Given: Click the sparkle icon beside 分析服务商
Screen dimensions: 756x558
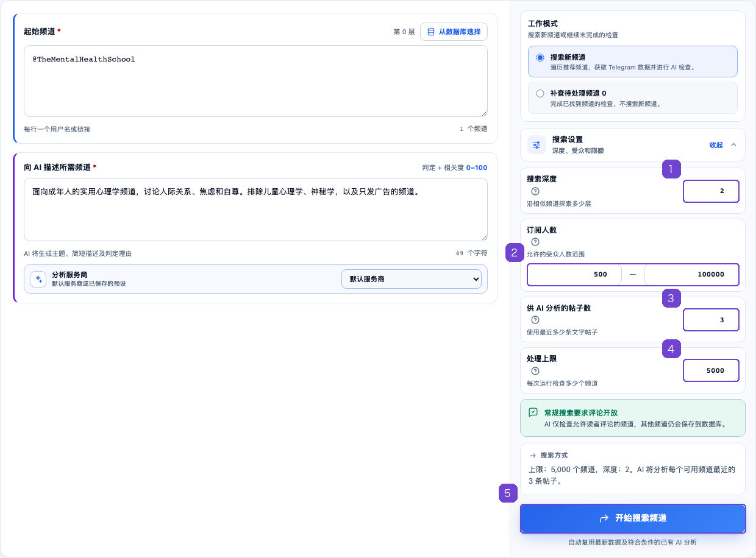Looking at the screenshot, I should point(38,279).
